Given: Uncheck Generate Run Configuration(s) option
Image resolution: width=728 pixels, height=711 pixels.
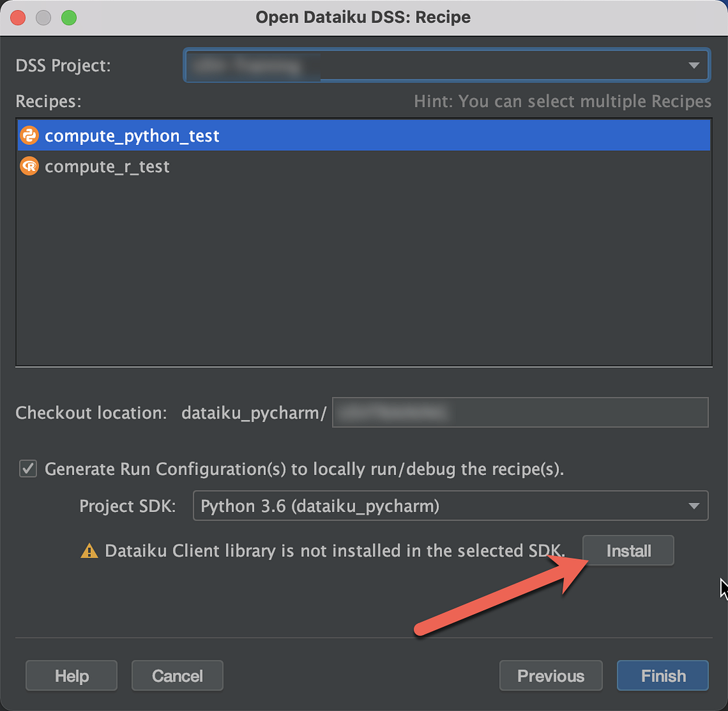Looking at the screenshot, I should click(x=27, y=469).
